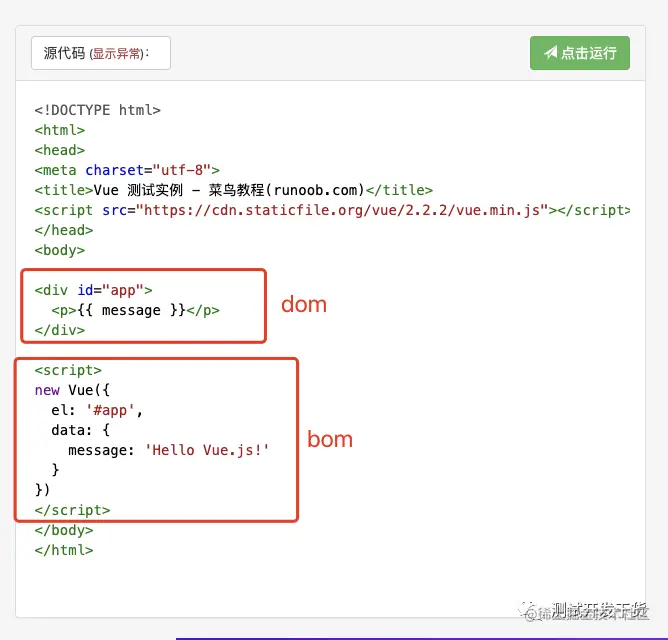The width and height of the screenshot is (668, 640).
Task: Click the opening <body> tag line
Action: click(60, 250)
